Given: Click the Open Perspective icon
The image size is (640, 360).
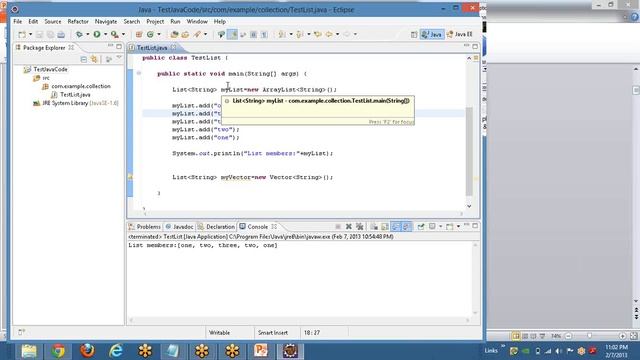Looking at the screenshot, I should pos(414,35).
